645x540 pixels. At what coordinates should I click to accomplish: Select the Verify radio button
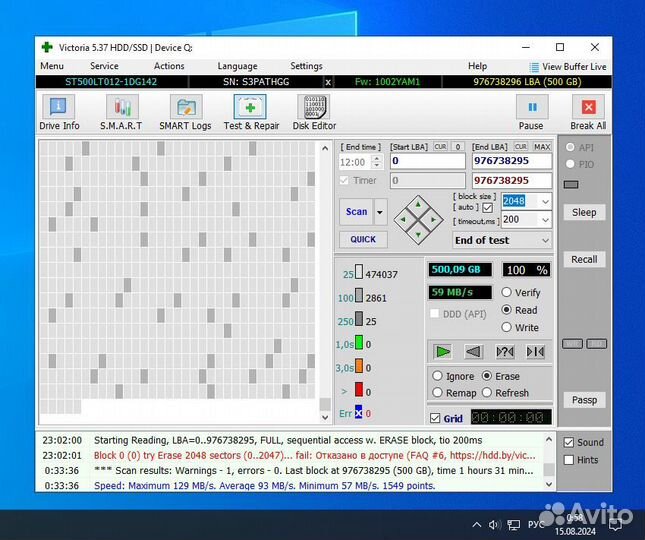point(506,292)
